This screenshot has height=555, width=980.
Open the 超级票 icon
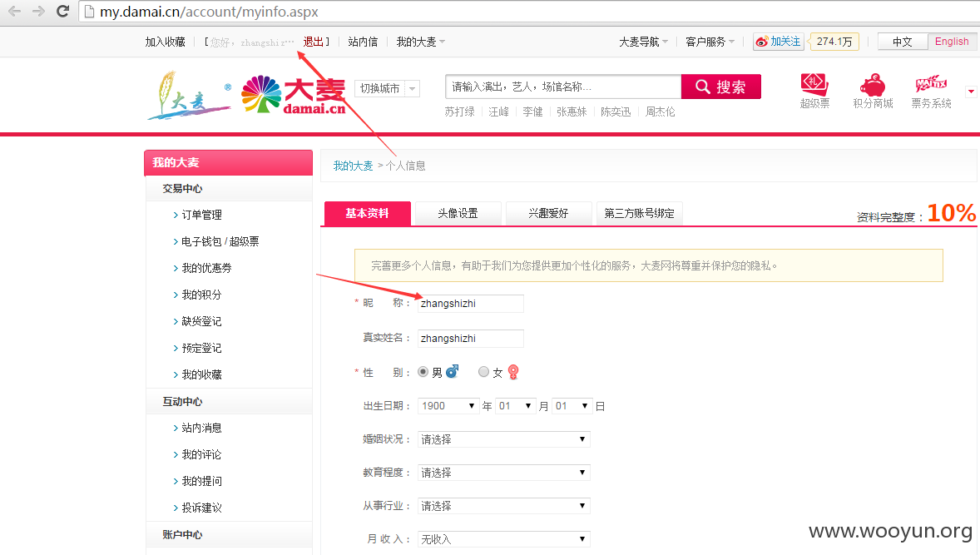point(814,84)
